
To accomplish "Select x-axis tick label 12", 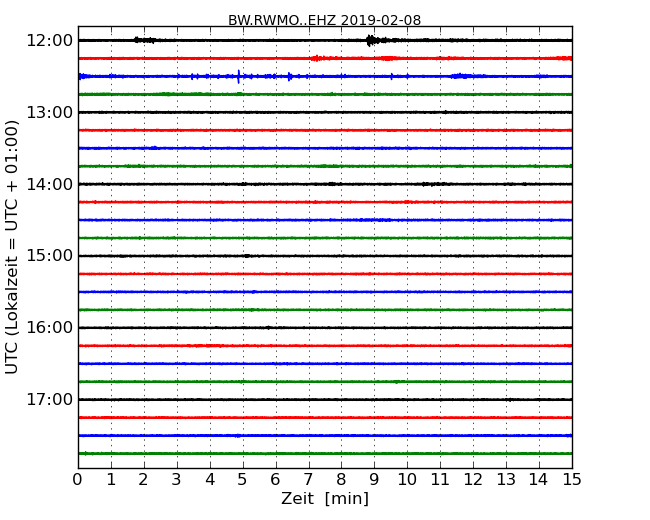I will click(473, 480).
